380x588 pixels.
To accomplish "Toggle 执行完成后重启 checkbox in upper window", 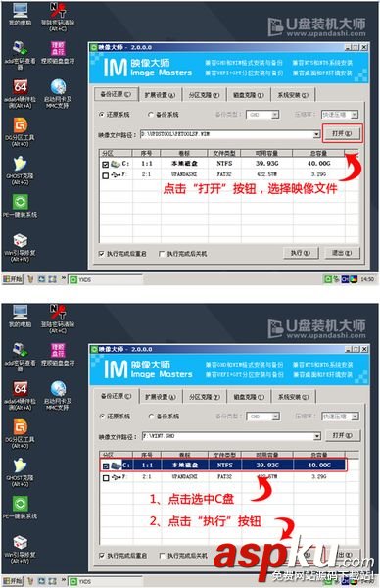I will click(101, 254).
